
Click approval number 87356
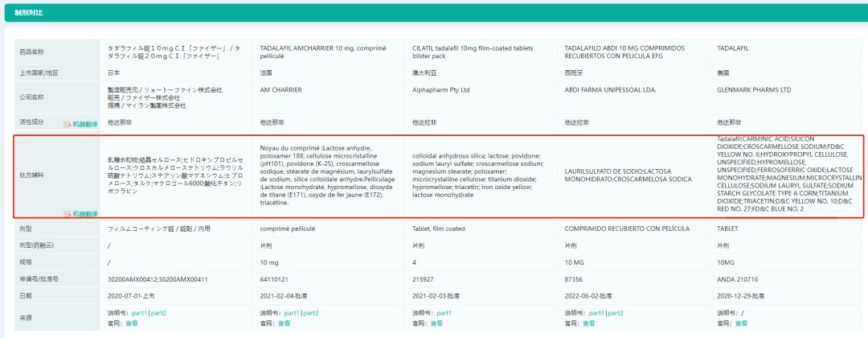(x=573, y=280)
